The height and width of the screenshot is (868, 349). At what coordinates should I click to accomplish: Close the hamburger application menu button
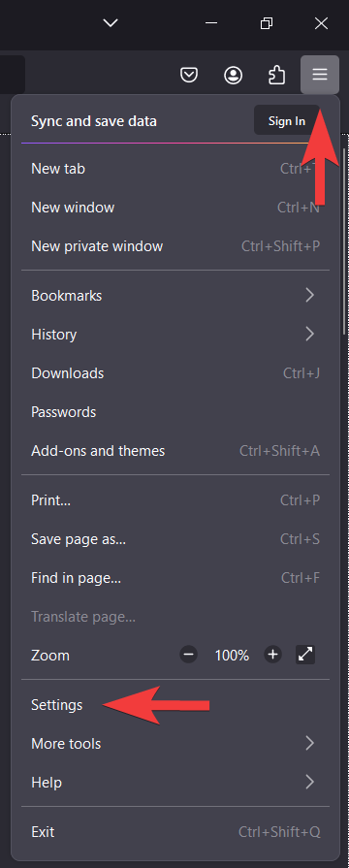tap(320, 75)
